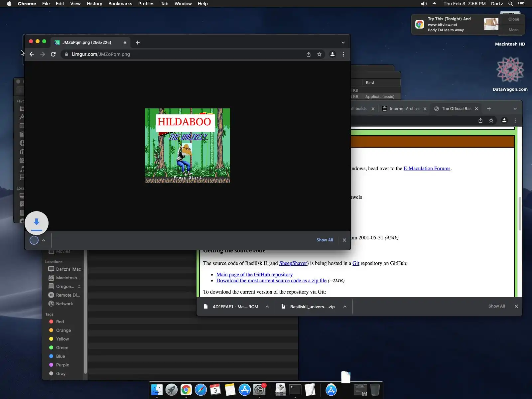Open Notification Center list icon in menu bar
Viewport: 532px width, 399px height.
pos(521,4)
